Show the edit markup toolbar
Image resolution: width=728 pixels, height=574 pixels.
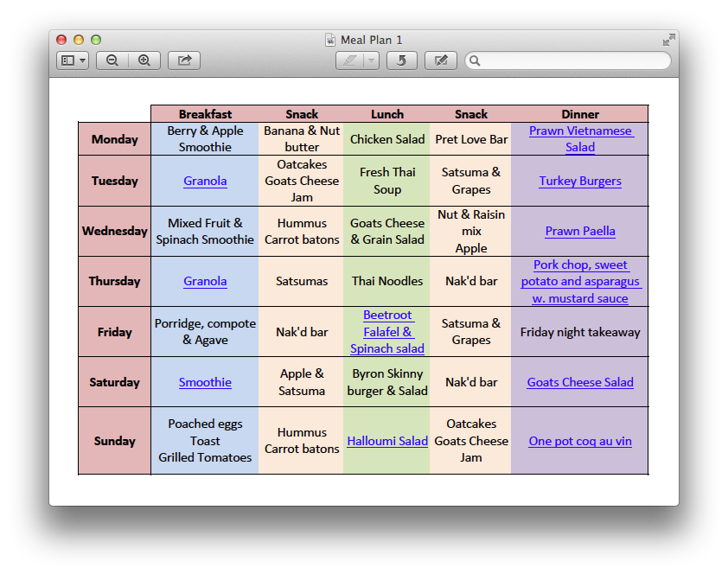coord(441,61)
